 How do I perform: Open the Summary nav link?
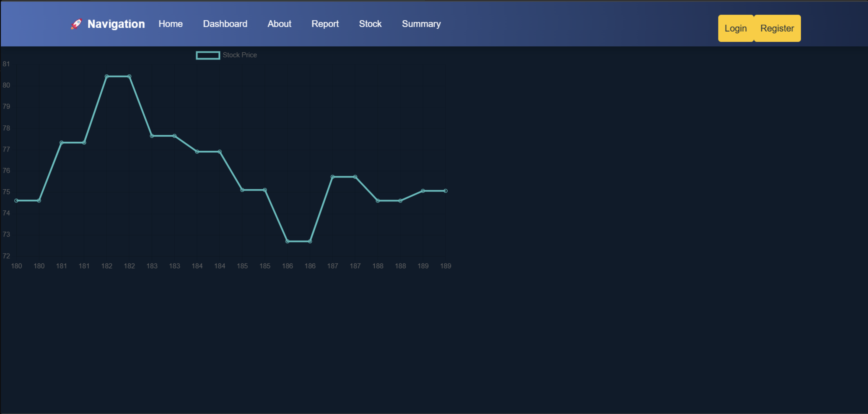(x=421, y=24)
